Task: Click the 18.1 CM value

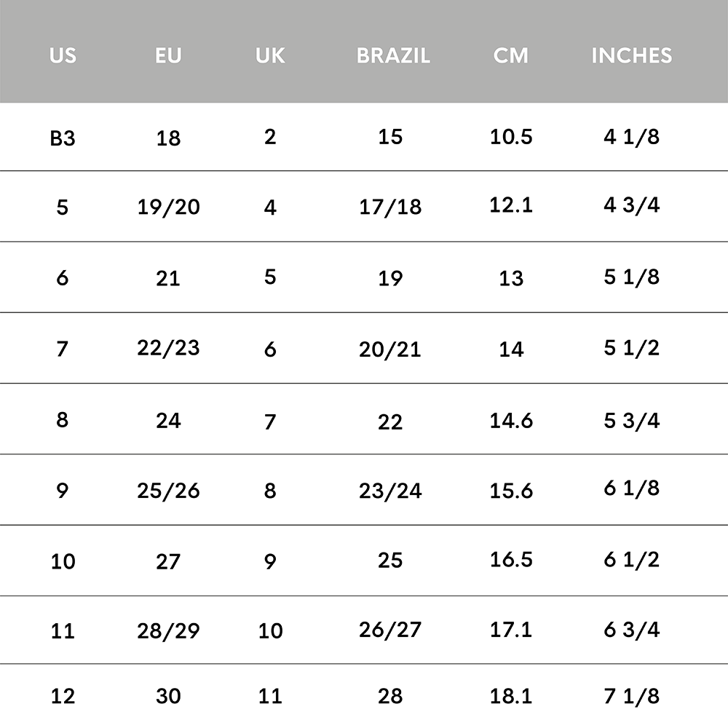Action: point(511,695)
